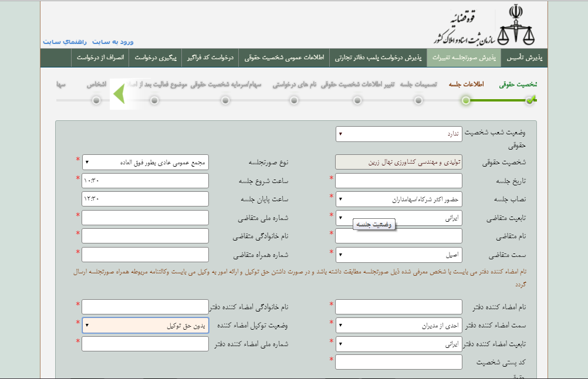Click the نام امضاء کننده دفتر field

(x=398, y=307)
